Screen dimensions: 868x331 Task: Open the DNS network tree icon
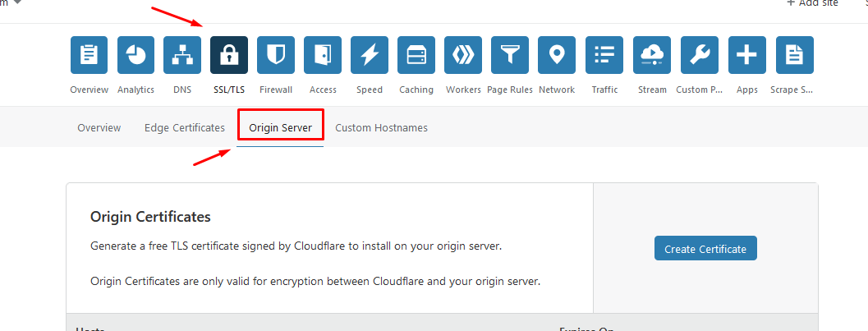(x=182, y=55)
